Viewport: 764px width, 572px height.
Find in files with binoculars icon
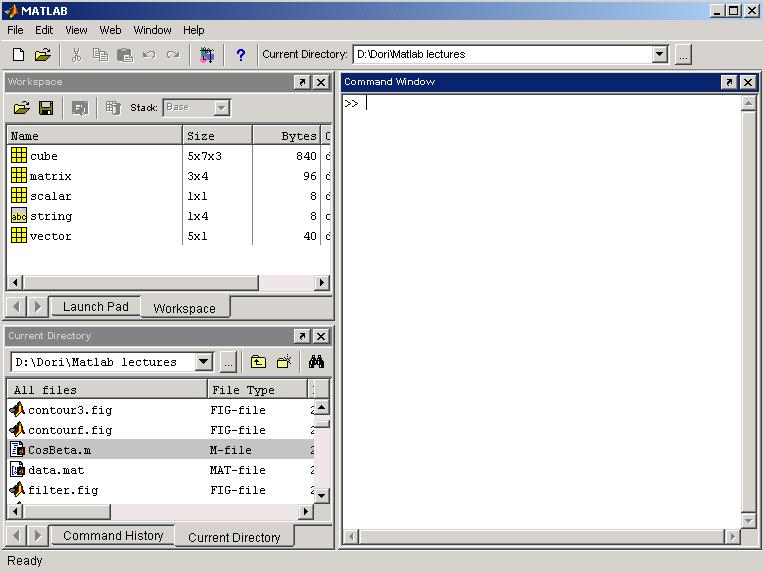[x=316, y=362]
